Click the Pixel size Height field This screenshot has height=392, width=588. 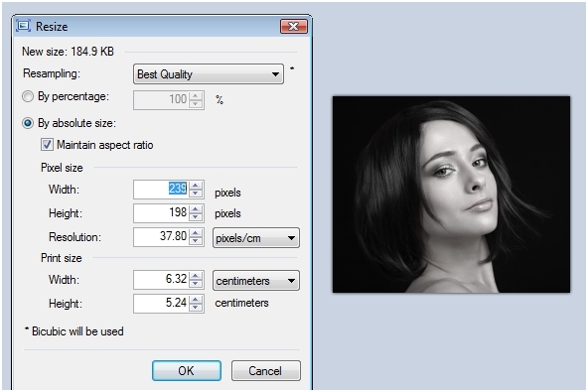click(x=161, y=213)
